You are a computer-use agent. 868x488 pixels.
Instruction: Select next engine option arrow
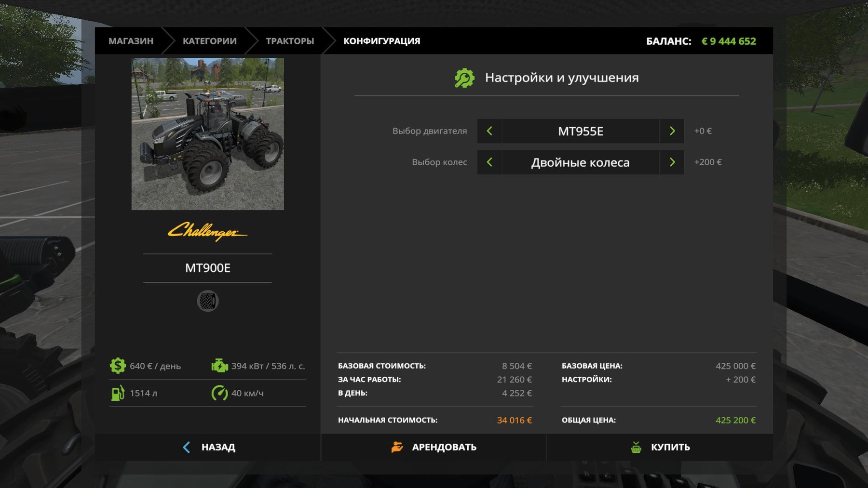point(672,131)
